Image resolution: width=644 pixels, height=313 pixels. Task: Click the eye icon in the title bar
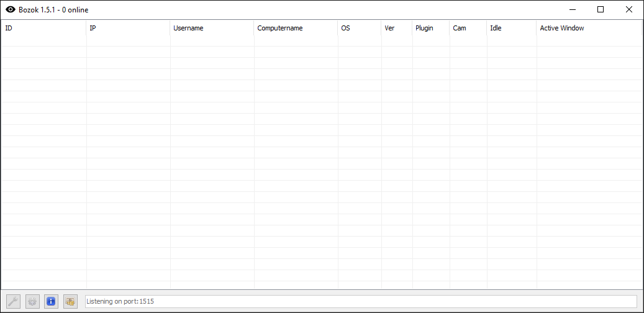(10, 9)
